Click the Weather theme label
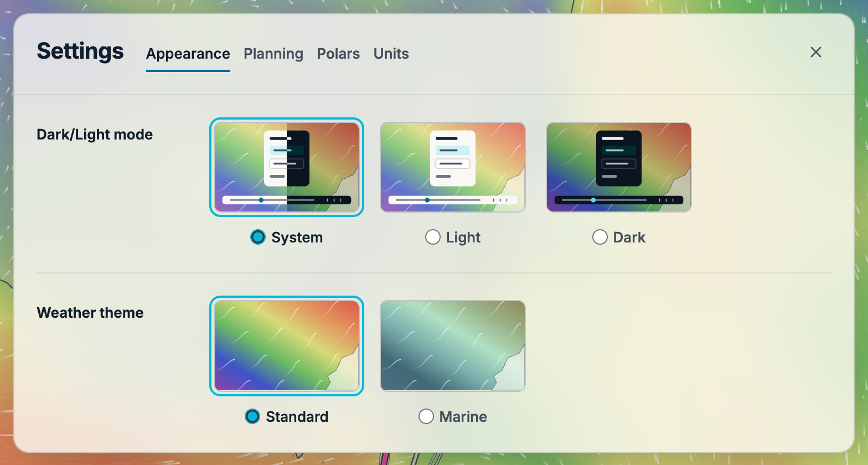This screenshot has width=868, height=465. 90,313
